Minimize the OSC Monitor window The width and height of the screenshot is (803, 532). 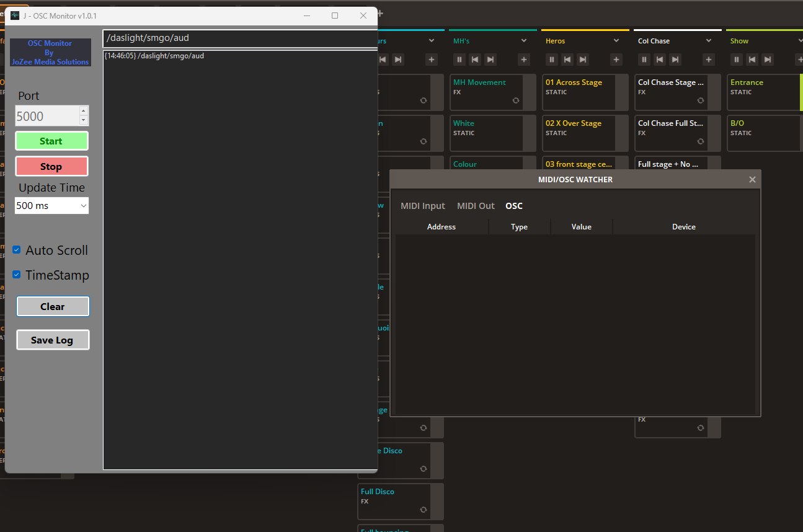click(x=306, y=16)
